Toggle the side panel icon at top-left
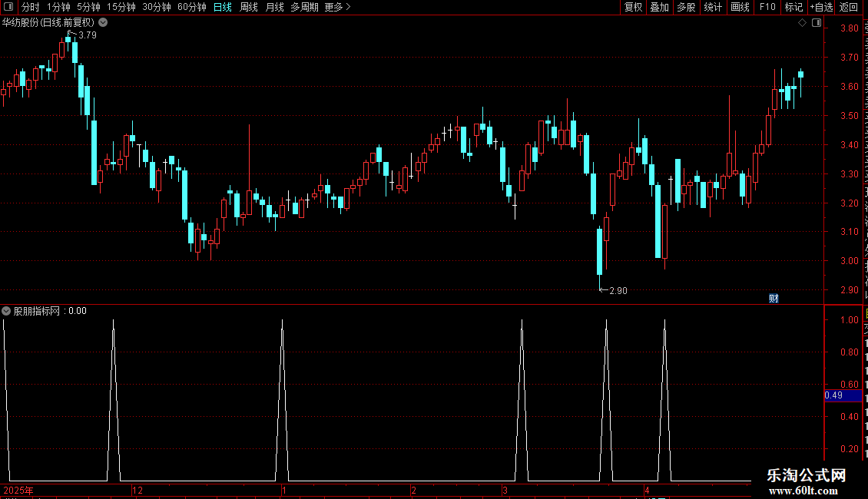The height and width of the screenshot is (499, 868). [x=8, y=7]
